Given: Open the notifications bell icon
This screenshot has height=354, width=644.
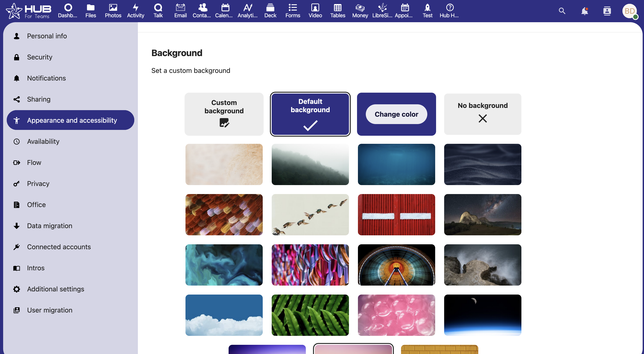Looking at the screenshot, I should (x=584, y=11).
